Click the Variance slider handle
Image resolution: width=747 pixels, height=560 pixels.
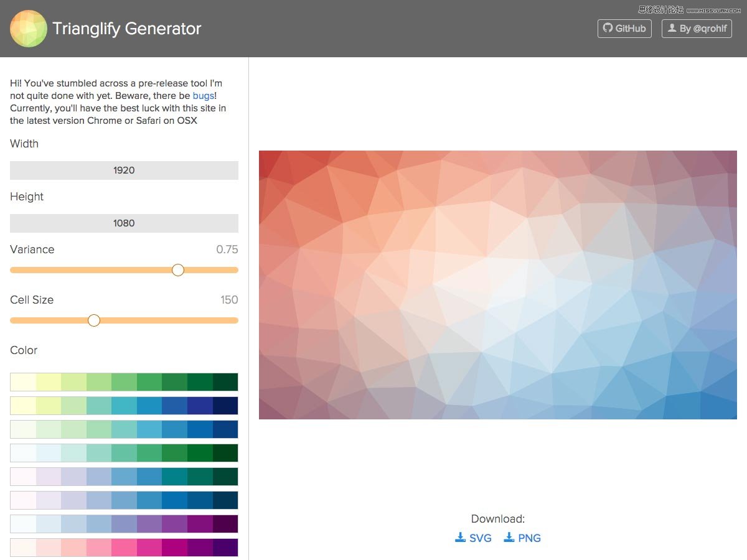178,270
